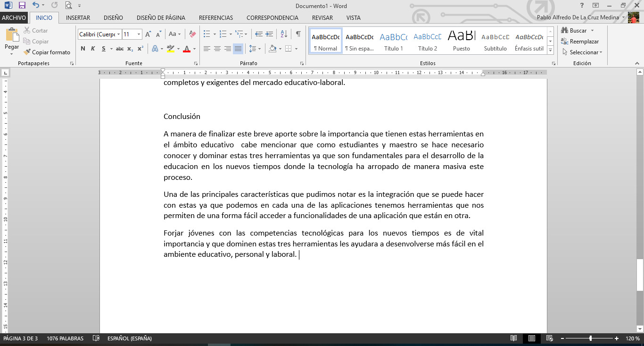Image resolution: width=644 pixels, height=346 pixels.
Task: Save the document with the floppy icon
Action: [x=22, y=6]
